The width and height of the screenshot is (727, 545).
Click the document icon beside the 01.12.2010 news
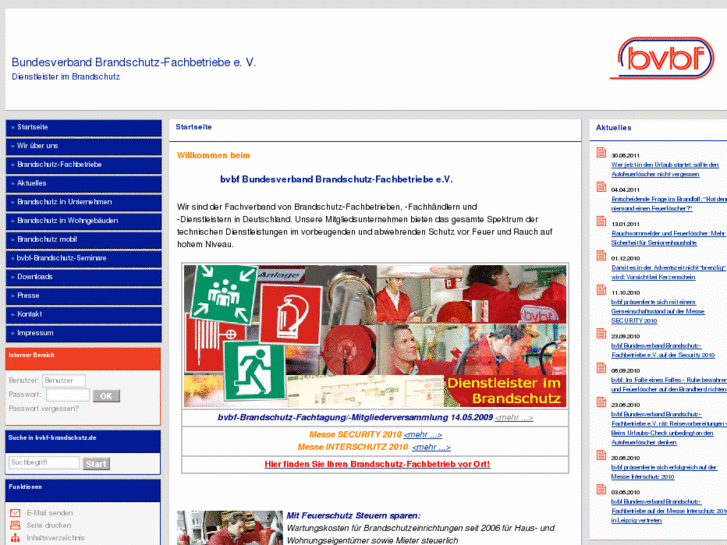tap(601, 256)
